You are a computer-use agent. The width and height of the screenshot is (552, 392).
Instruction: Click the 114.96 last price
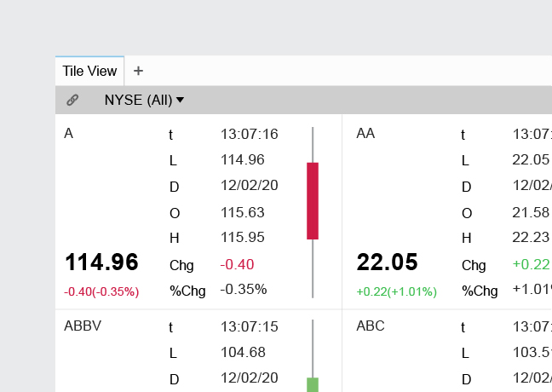point(101,262)
